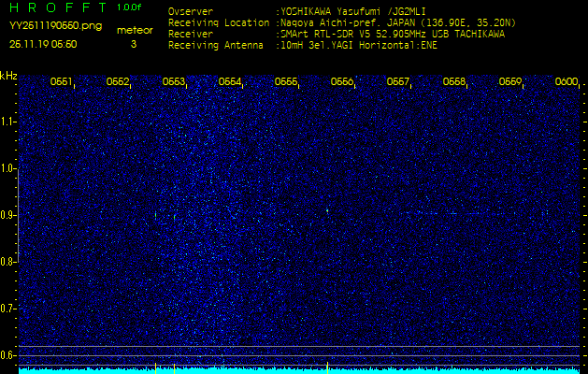Click the kHz axis unit label
Viewport: 588px width, 374px height.
pos(8,76)
